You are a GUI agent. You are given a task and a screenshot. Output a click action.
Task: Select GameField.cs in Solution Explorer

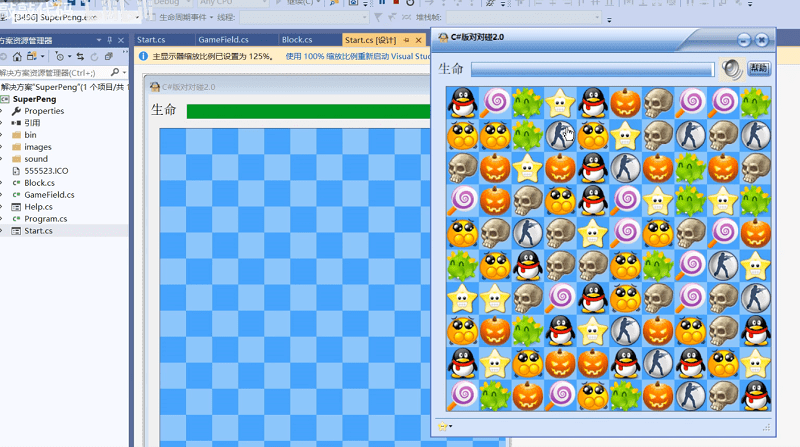[49, 194]
